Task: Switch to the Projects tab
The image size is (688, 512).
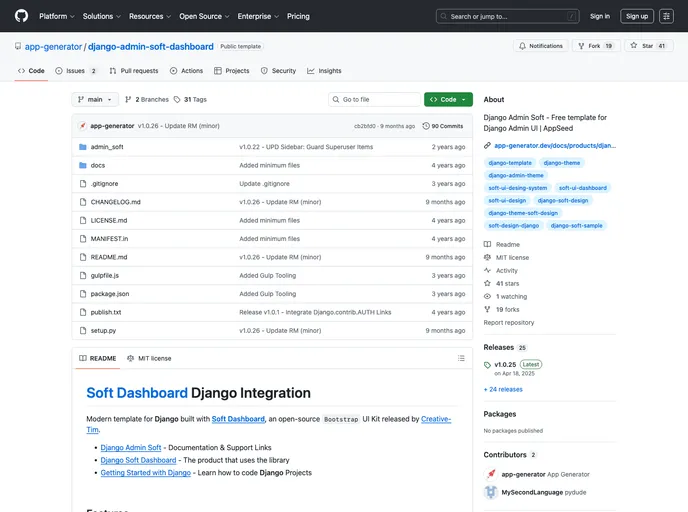Action: coord(232,71)
